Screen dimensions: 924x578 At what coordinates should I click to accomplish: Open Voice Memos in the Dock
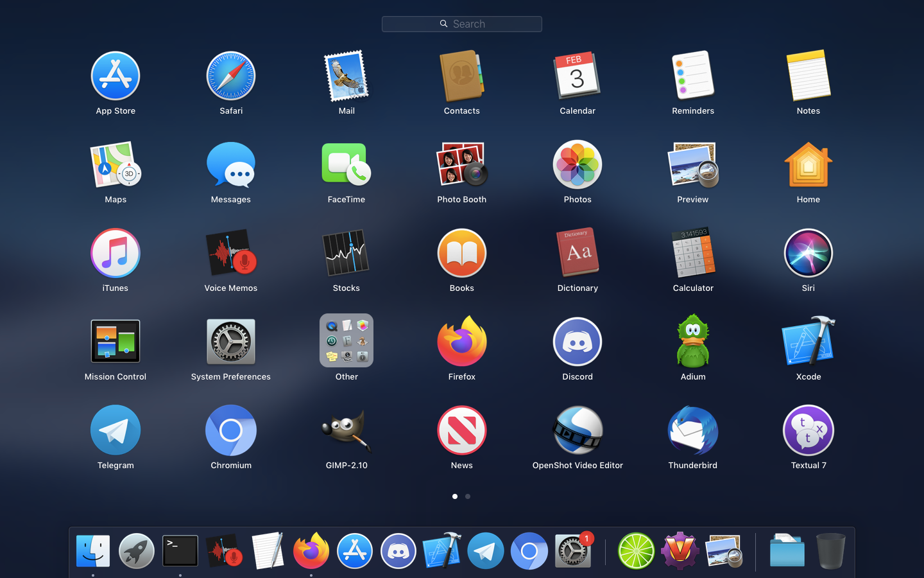coord(224,551)
